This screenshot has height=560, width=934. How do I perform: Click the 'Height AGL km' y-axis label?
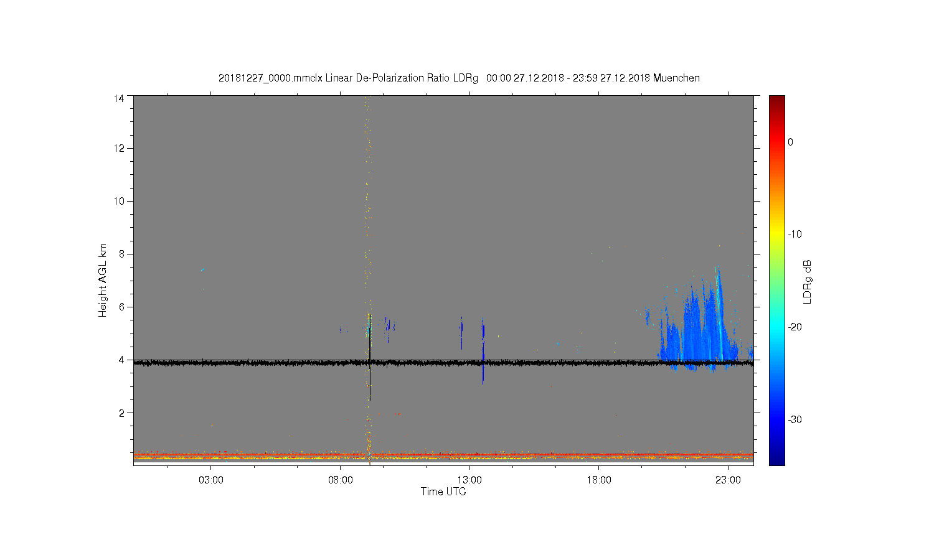pos(103,280)
